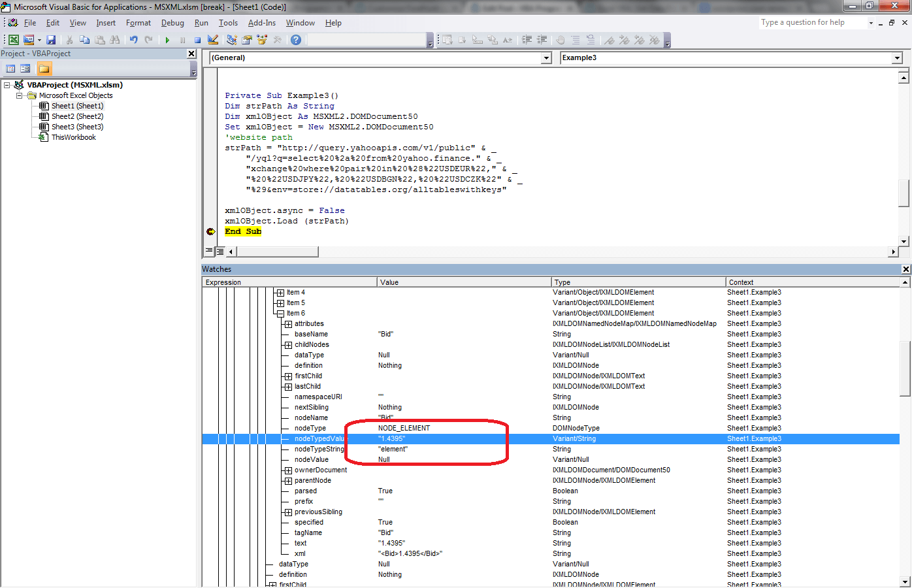Open the Debug menu
The image size is (912, 588).
(x=172, y=22)
